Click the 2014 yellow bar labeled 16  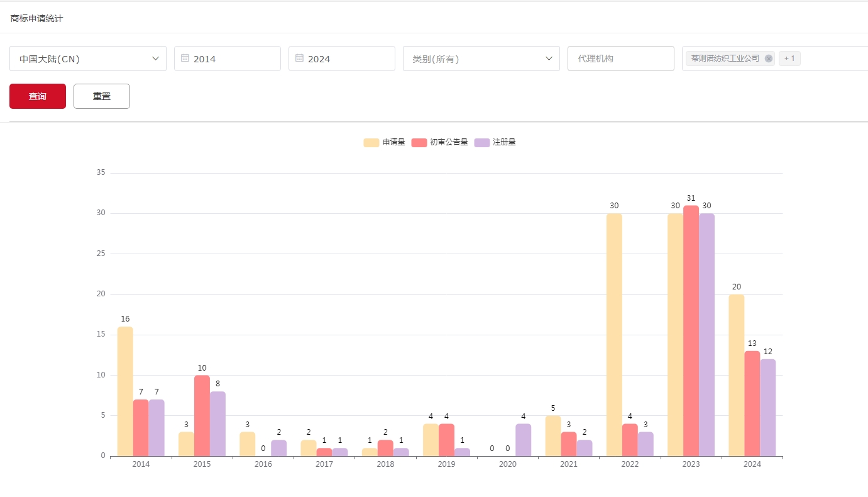point(125,391)
